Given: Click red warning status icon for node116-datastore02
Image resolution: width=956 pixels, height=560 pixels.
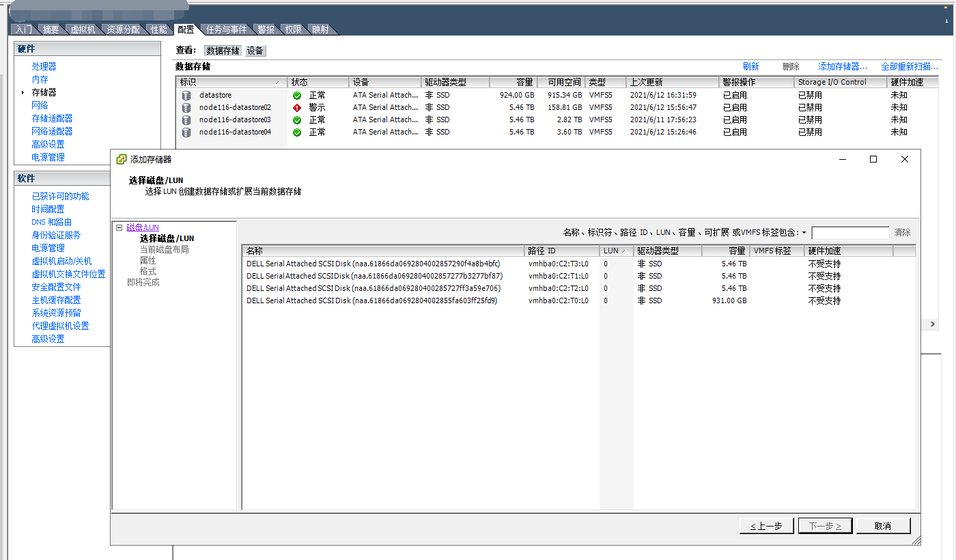Looking at the screenshot, I should pyautogui.click(x=297, y=108).
